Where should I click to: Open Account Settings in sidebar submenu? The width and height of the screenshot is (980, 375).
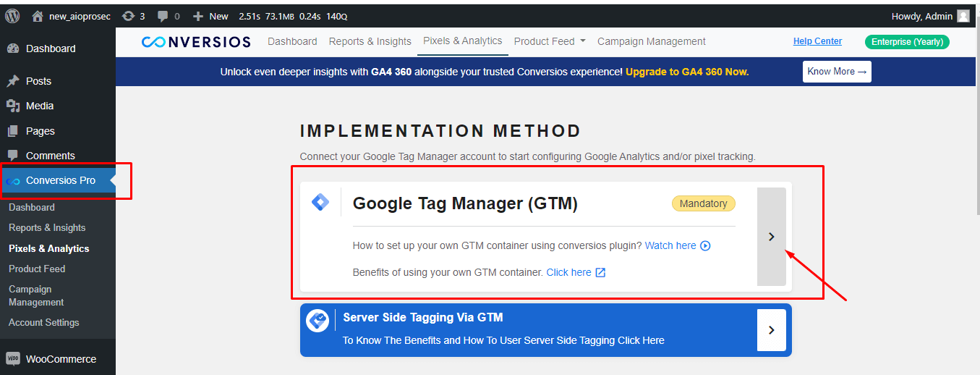(x=44, y=322)
